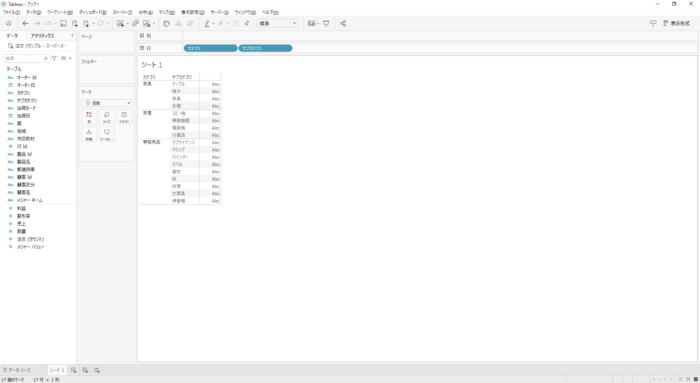The image size is (700, 383).
Task: Open the fit view dropdown in toolbar
Action: [x=277, y=24]
